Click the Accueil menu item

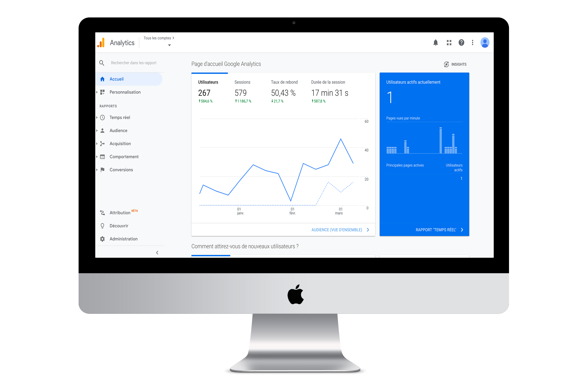116,79
